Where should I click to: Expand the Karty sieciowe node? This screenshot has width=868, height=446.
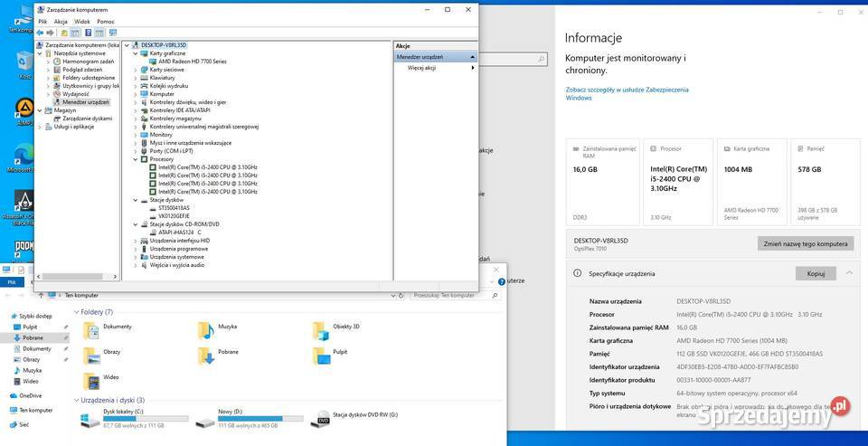136,69
